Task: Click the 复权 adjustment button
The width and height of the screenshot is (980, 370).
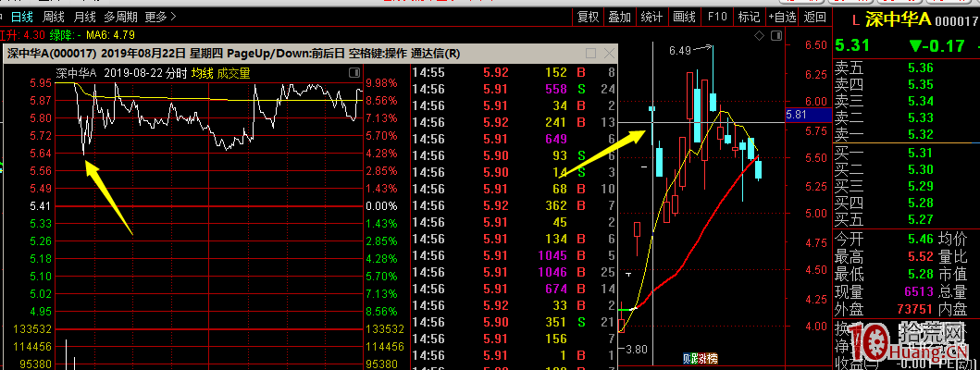Action: (589, 18)
